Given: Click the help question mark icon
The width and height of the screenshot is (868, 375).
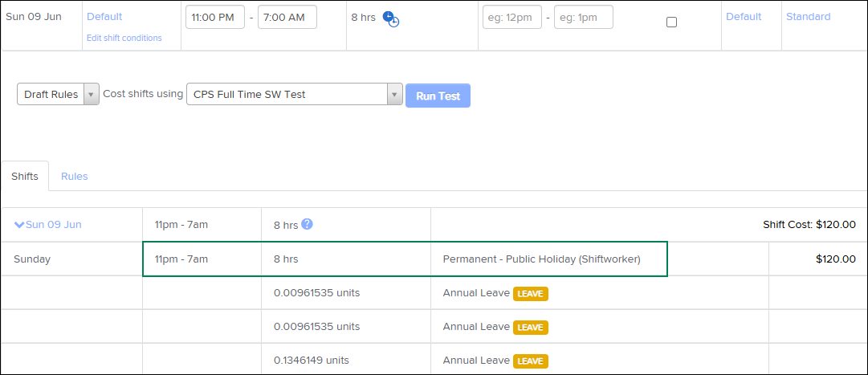Looking at the screenshot, I should 307,224.
